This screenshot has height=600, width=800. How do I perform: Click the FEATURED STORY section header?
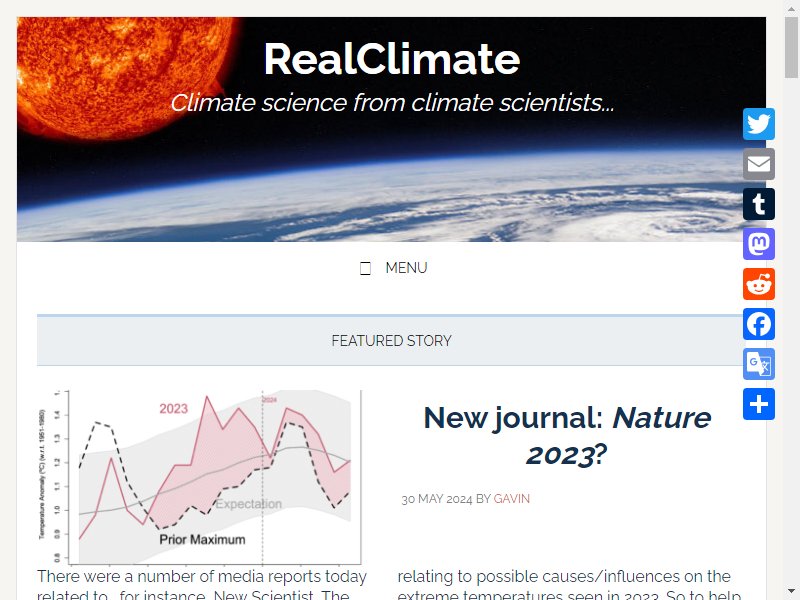coord(391,340)
